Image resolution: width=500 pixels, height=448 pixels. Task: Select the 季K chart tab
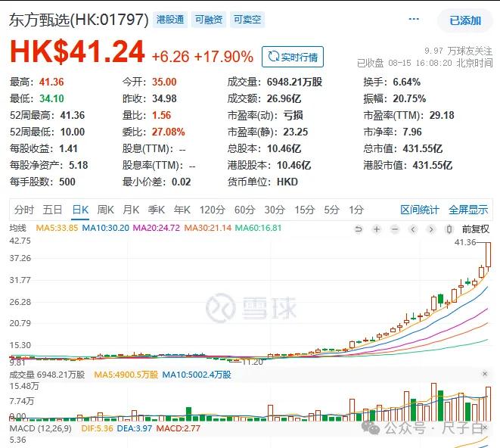(157, 210)
